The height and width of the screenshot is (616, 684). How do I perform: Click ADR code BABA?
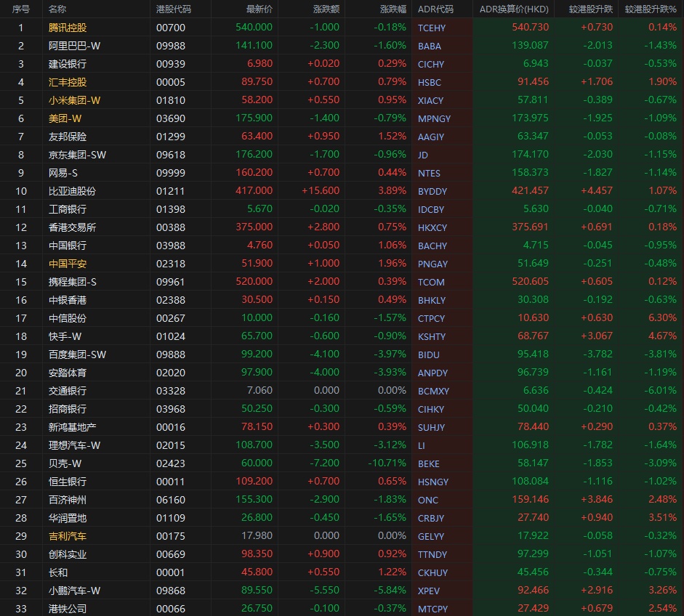pyautogui.click(x=430, y=46)
